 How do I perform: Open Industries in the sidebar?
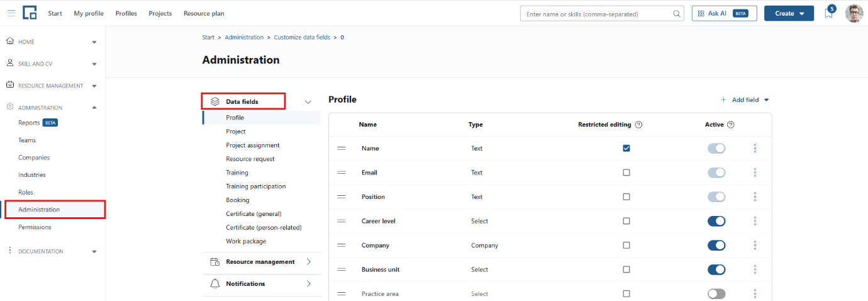tap(32, 175)
